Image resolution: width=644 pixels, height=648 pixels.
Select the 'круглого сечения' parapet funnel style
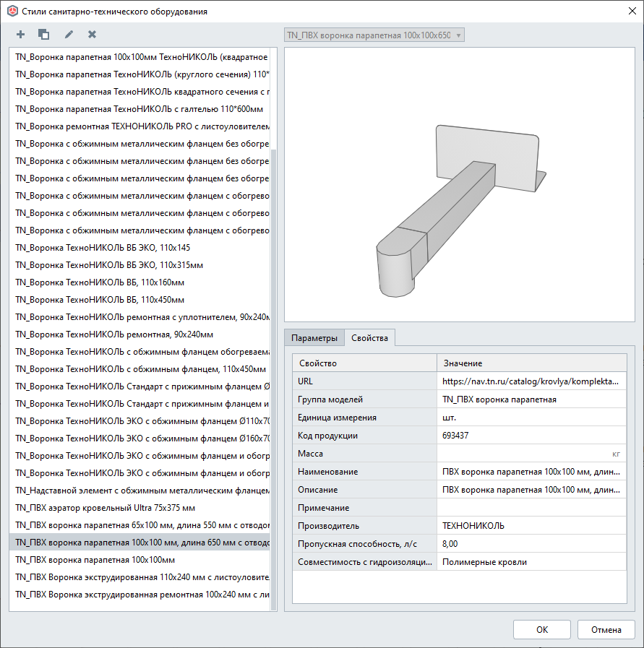pos(139,74)
